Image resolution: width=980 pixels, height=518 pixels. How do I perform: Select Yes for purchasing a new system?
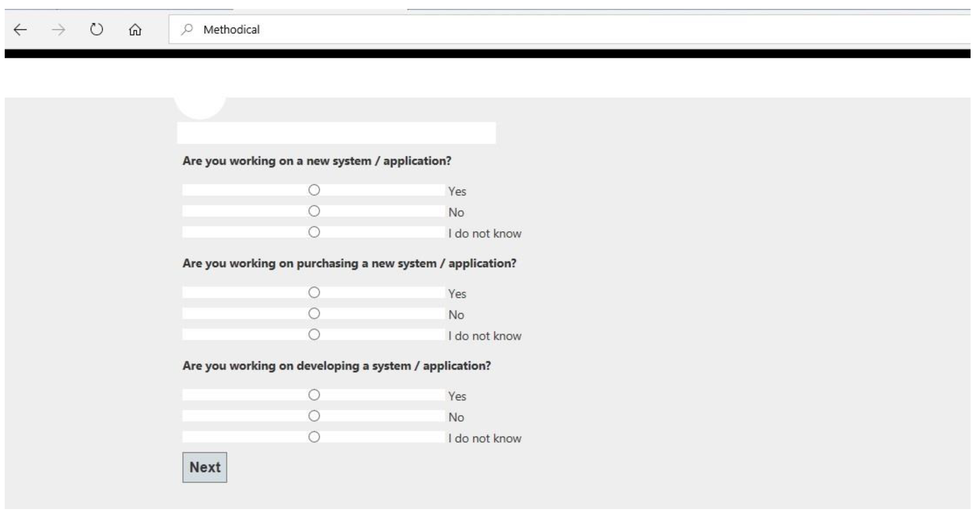coord(314,292)
